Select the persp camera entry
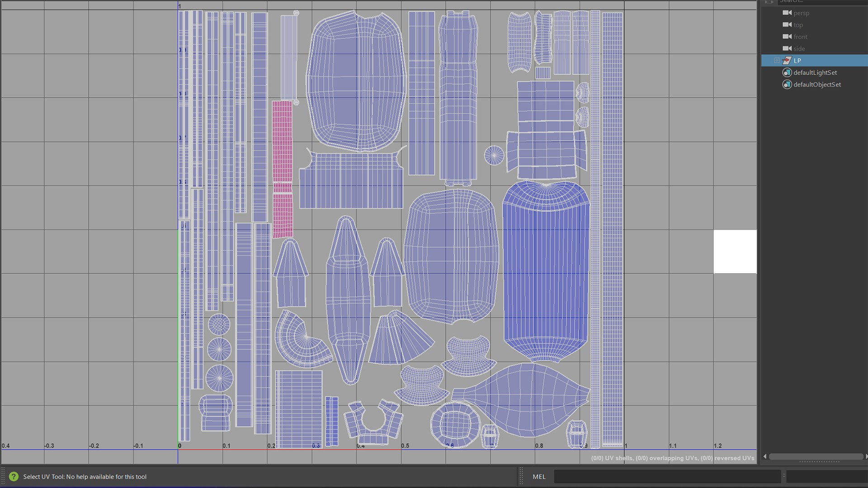This screenshot has width=868, height=488. pyautogui.click(x=801, y=13)
